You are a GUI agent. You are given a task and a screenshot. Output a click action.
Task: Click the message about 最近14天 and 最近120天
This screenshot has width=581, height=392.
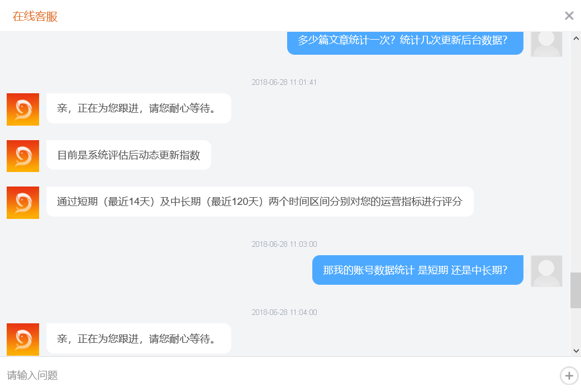point(260,202)
